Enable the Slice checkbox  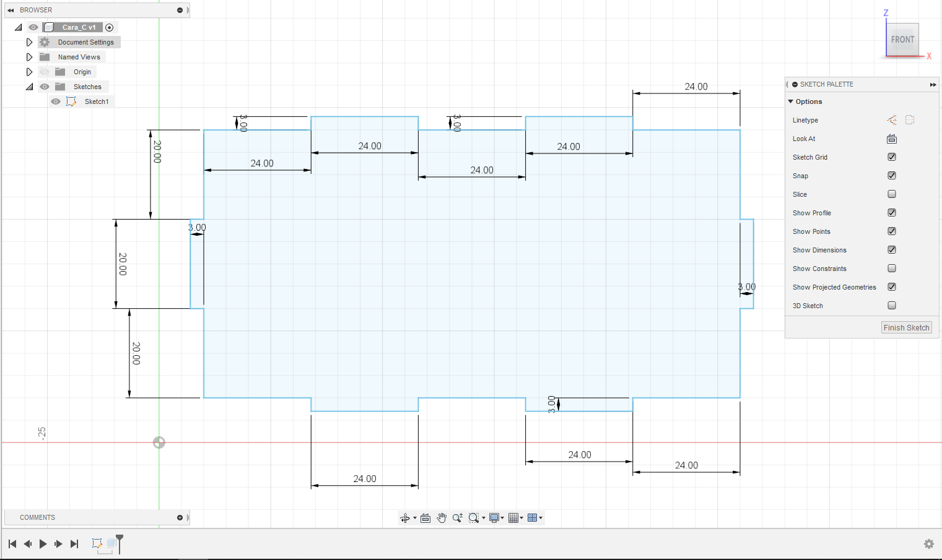[x=892, y=194]
